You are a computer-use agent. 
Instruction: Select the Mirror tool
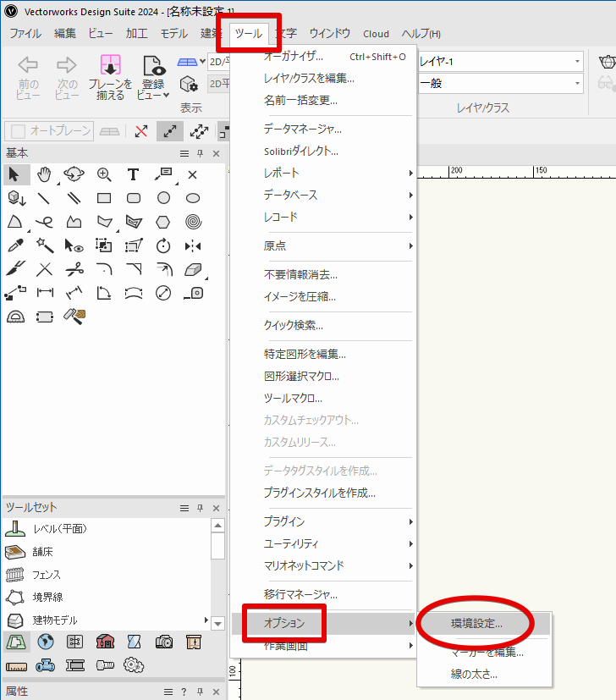point(193,245)
